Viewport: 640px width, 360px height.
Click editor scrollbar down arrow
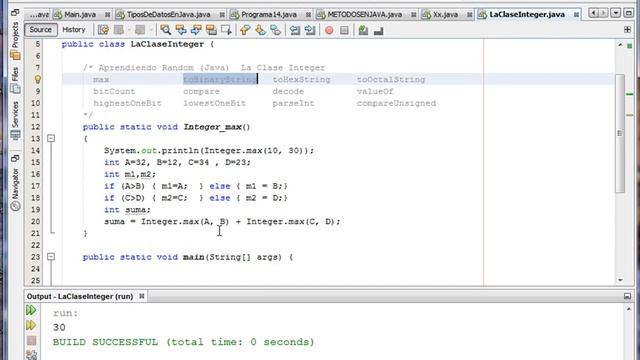[620, 280]
